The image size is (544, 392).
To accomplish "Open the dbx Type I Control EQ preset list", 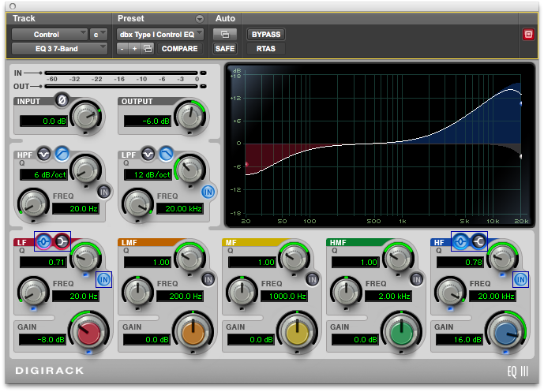I will [160, 35].
